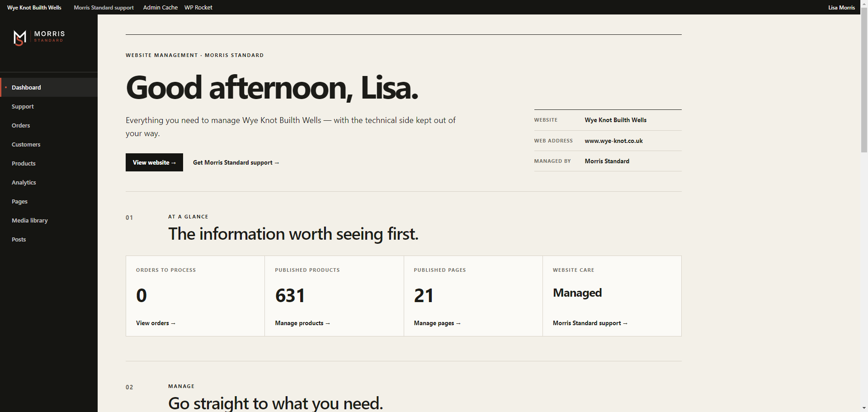
Task: Click the 0 orders to process count
Action: (x=142, y=295)
